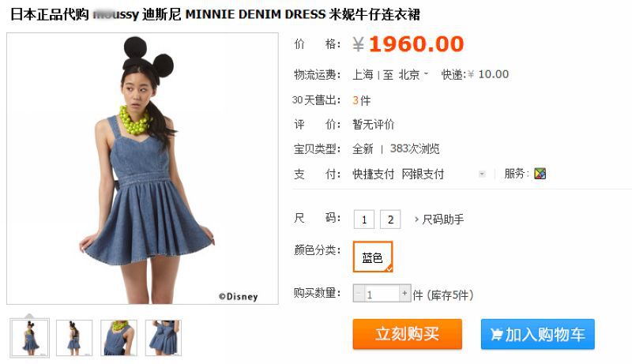Toggle the 蓝色 color option
This screenshot has width=632, height=364.
click(x=373, y=257)
